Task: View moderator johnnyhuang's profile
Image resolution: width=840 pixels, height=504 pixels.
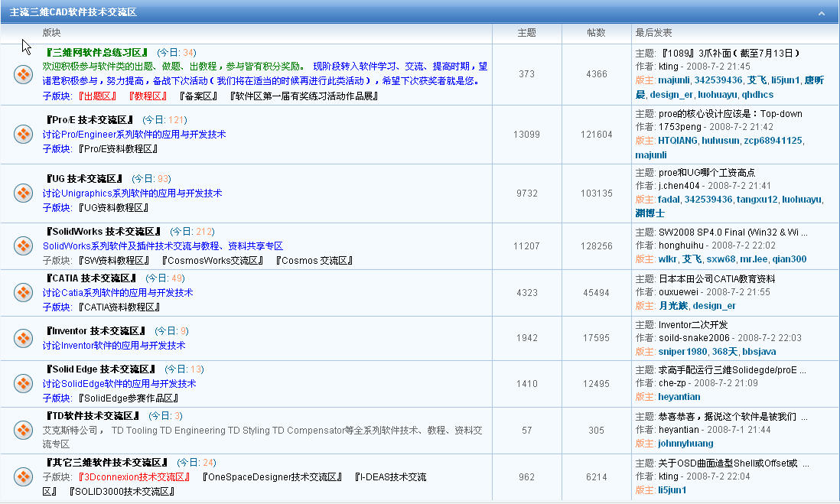Action: [685, 444]
